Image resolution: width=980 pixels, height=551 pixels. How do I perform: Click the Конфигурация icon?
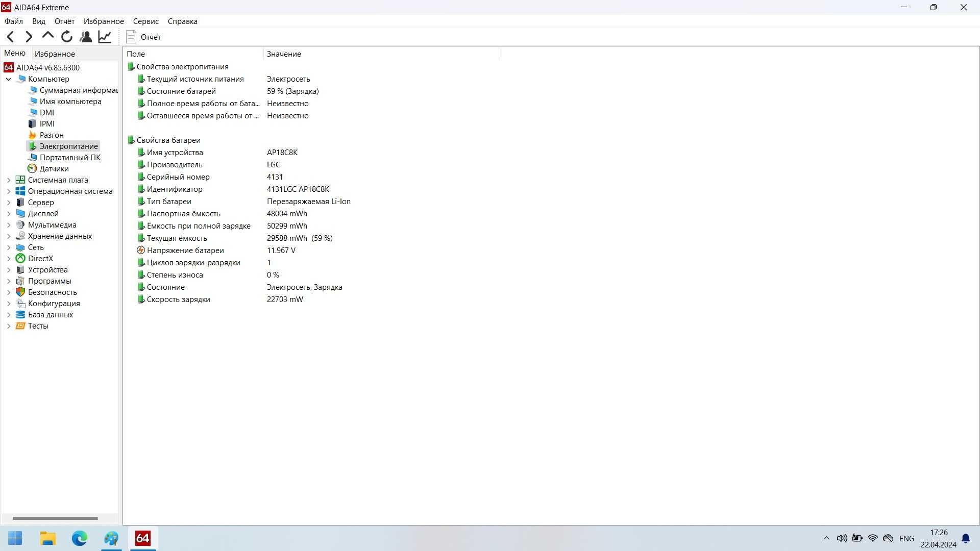(20, 304)
